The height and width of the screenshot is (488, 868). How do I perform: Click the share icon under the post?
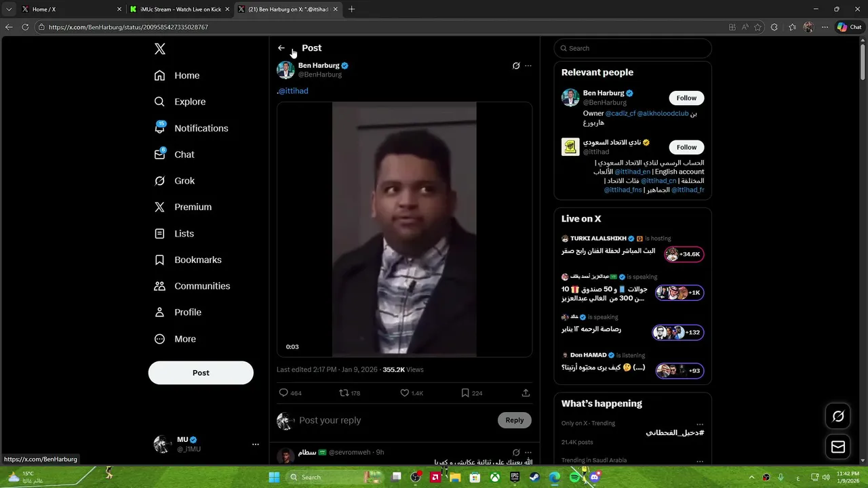[x=526, y=393]
